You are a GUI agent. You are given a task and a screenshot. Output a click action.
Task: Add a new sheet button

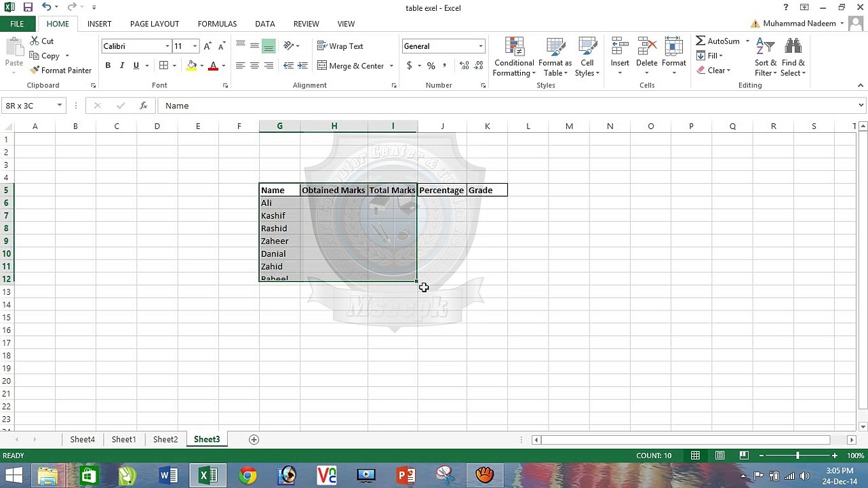(254, 439)
